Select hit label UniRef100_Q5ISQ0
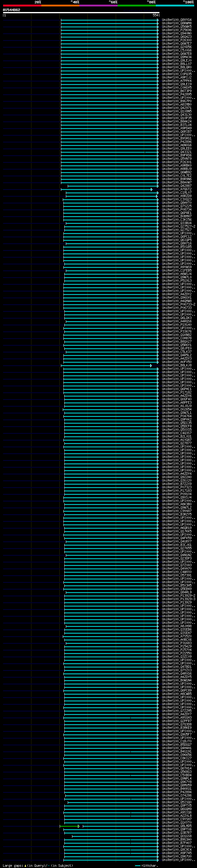Screen dimensions: 197x868 (x=176, y=802)
